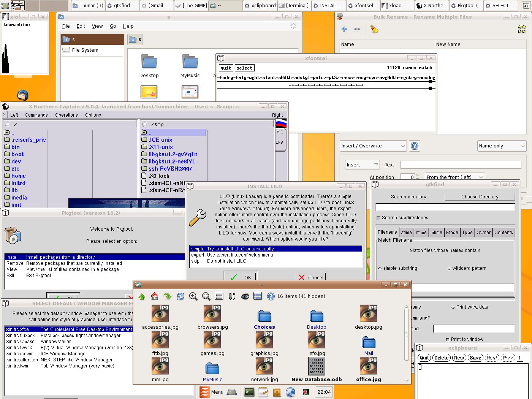Add files with the plus icon in Bulk Rename
The image size is (532, 399).
pyautogui.click(x=344, y=29)
